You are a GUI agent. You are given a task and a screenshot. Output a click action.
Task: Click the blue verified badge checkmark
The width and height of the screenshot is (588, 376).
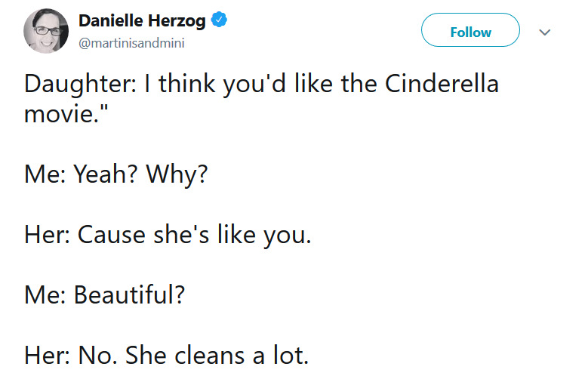220,20
